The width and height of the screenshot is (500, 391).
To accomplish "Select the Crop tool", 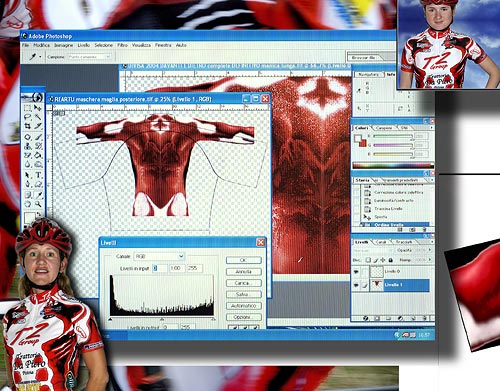I will [x=27, y=126].
